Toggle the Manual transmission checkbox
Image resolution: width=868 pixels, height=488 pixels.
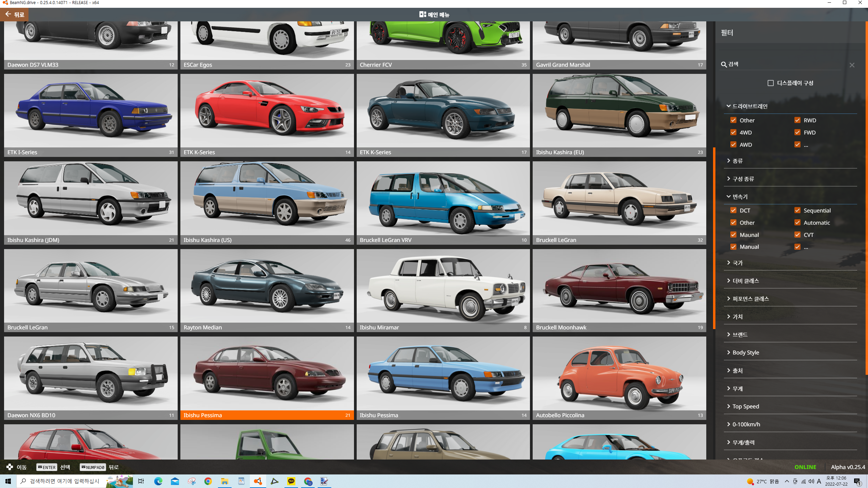click(733, 247)
